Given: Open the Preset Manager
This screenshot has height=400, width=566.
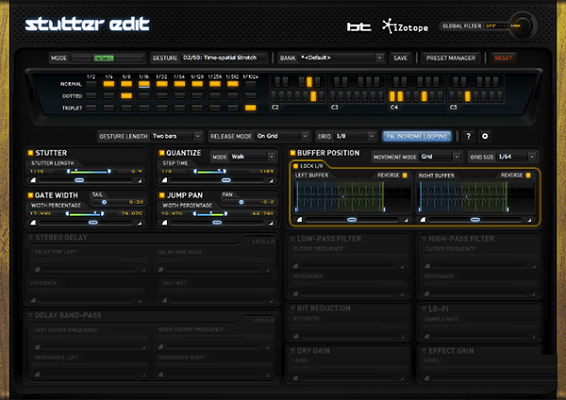Looking at the screenshot, I should click(450, 58).
